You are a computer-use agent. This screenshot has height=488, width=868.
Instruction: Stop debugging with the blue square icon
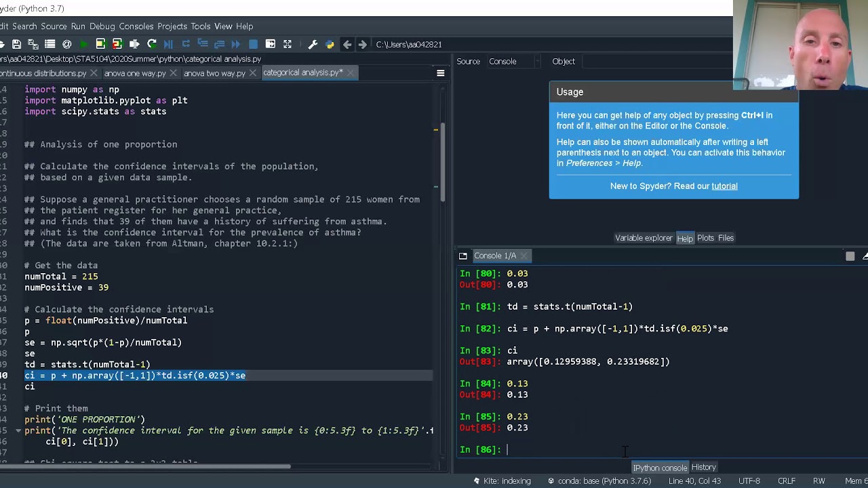[x=253, y=44]
